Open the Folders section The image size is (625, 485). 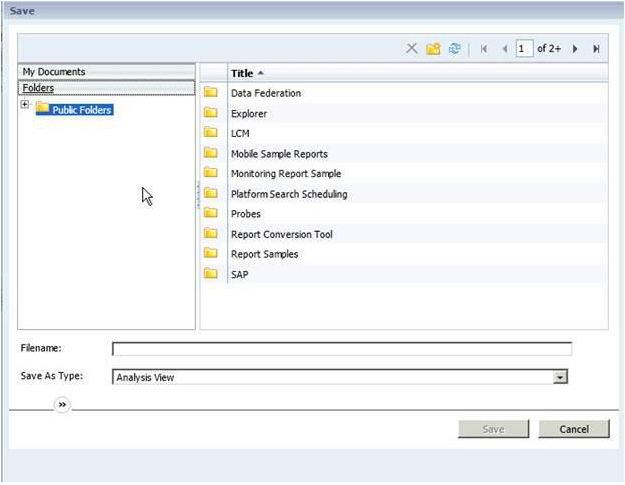(x=106, y=88)
